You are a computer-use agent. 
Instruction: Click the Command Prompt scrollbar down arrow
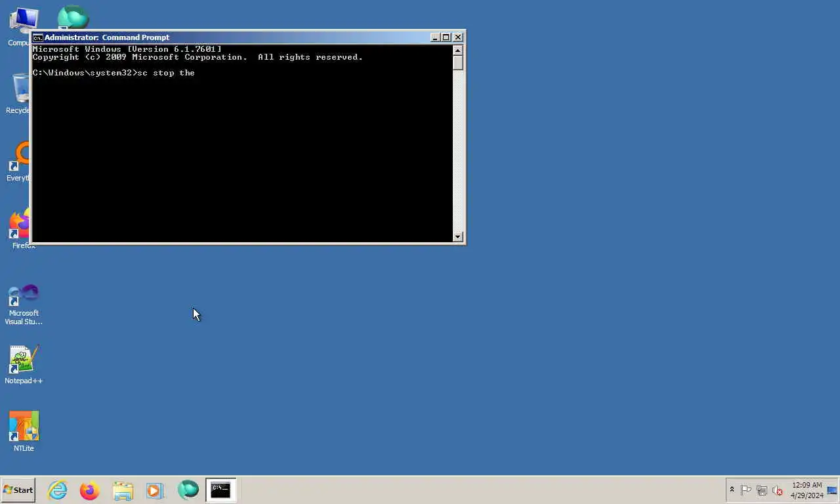[458, 236]
